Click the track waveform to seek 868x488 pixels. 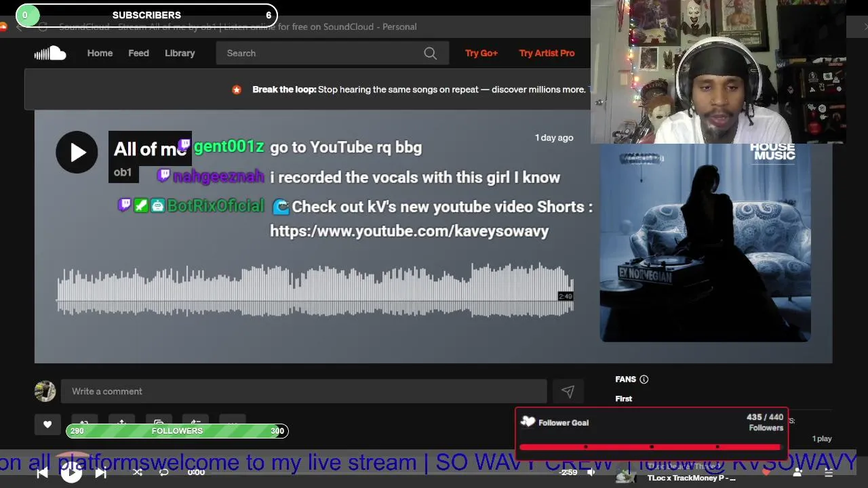(315, 291)
